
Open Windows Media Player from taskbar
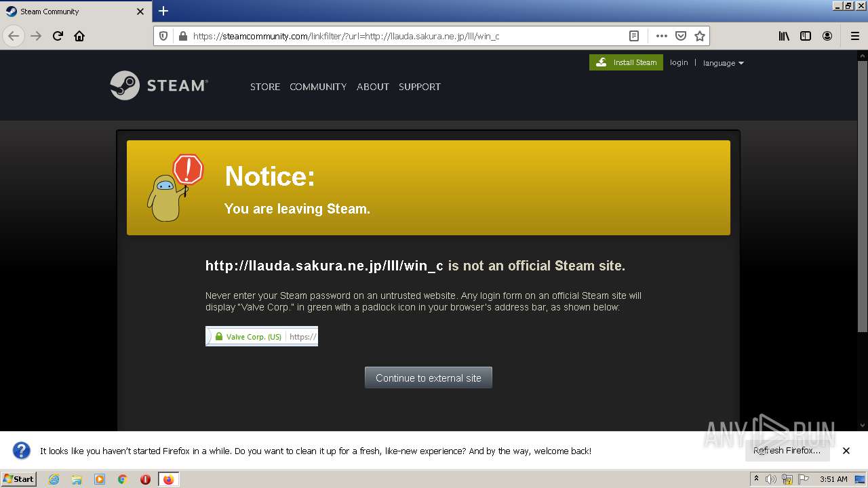click(x=100, y=479)
